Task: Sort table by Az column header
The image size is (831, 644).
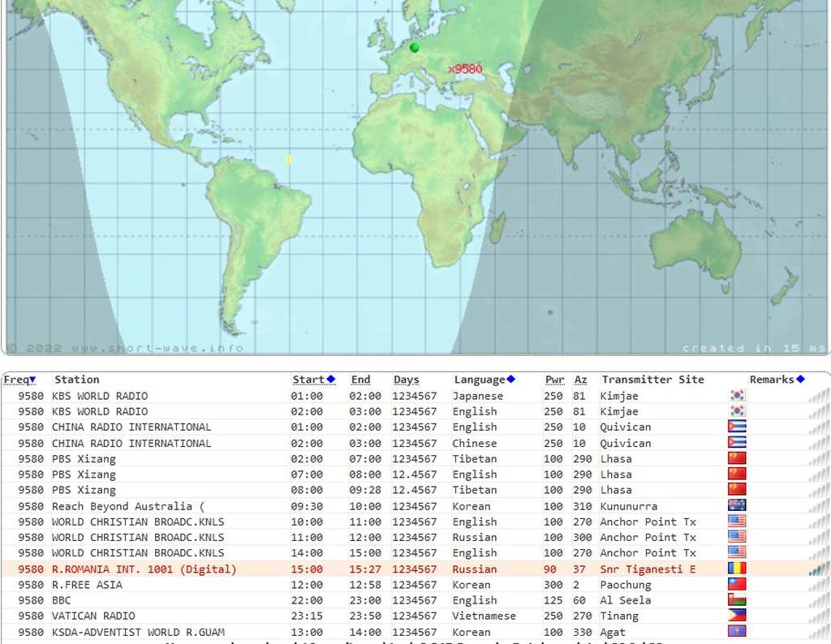Action: click(581, 380)
